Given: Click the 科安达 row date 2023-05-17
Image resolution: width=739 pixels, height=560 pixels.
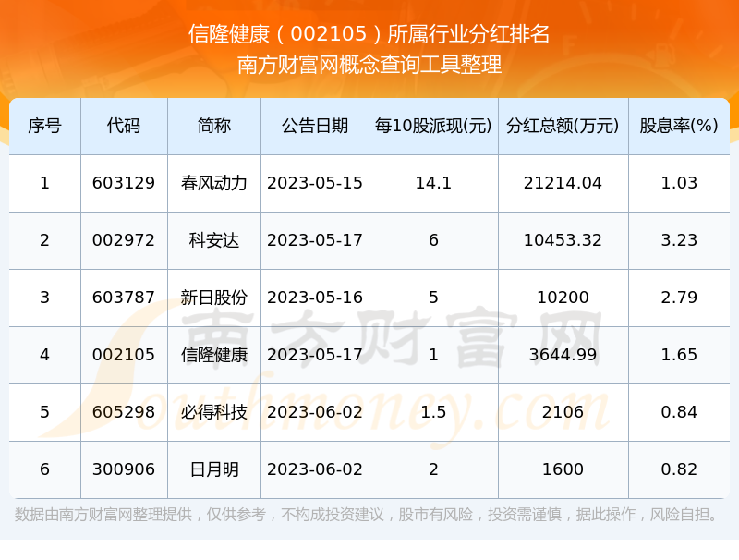Looking at the screenshot, I should point(315,240).
